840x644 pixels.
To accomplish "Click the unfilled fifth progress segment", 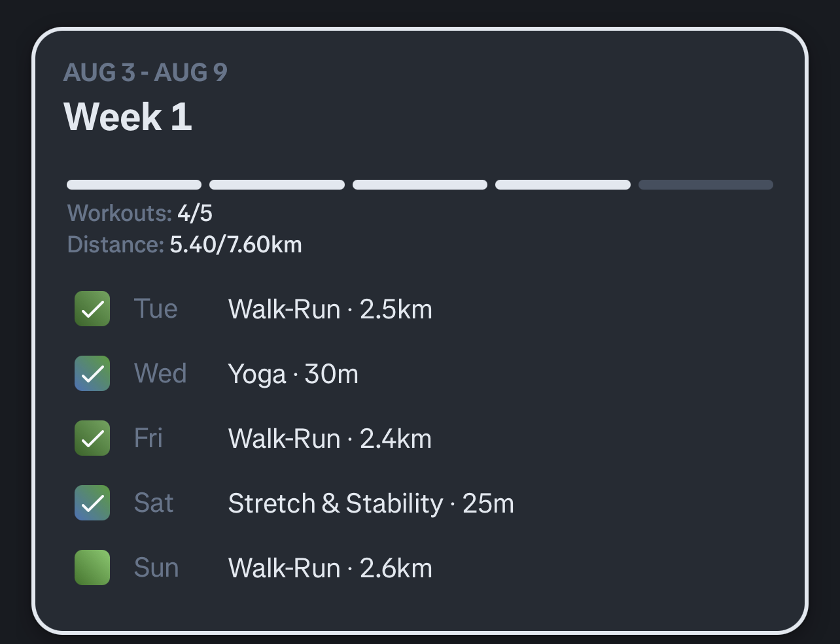I will point(706,185).
